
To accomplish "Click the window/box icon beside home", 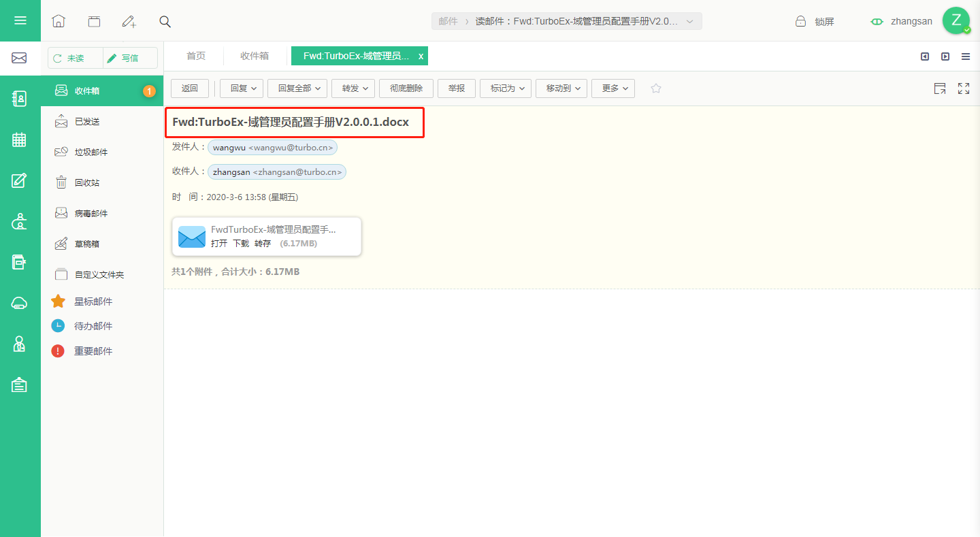I will 94,21.
